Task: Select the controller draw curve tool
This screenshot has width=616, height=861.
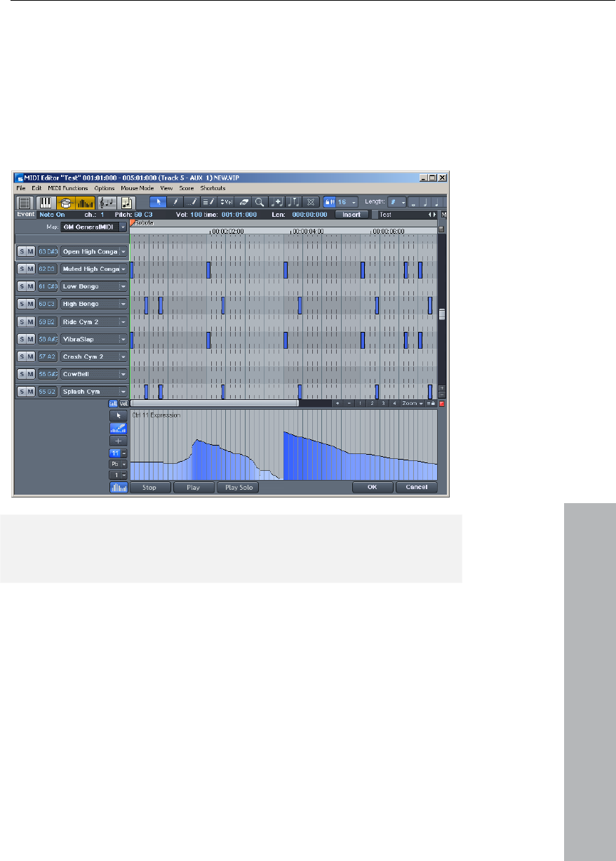Action: [119, 428]
